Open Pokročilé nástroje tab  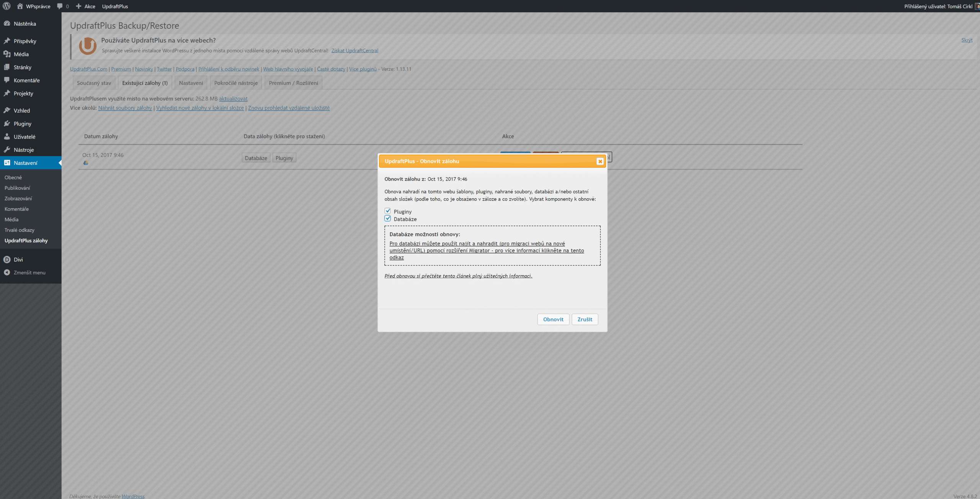pyautogui.click(x=236, y=83)
